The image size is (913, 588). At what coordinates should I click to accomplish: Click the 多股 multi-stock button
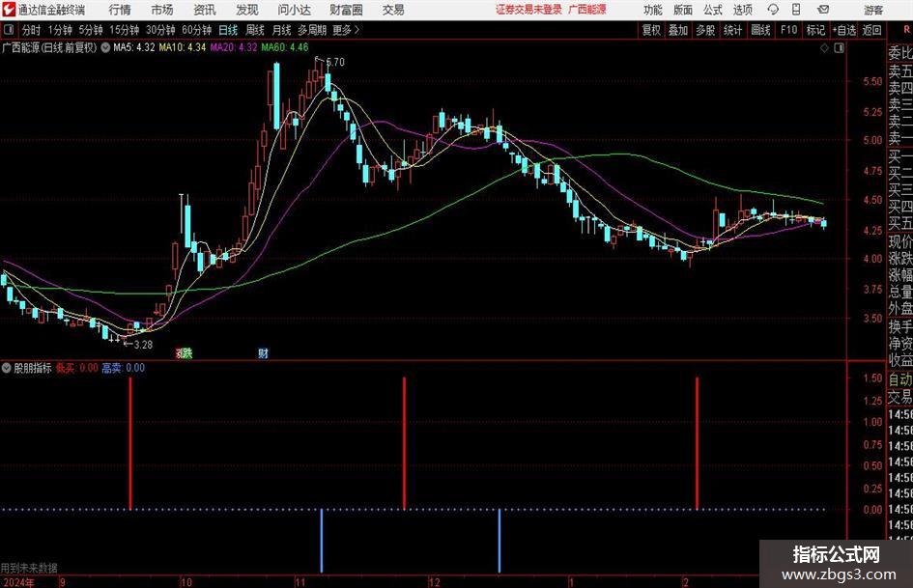[705, 30]
